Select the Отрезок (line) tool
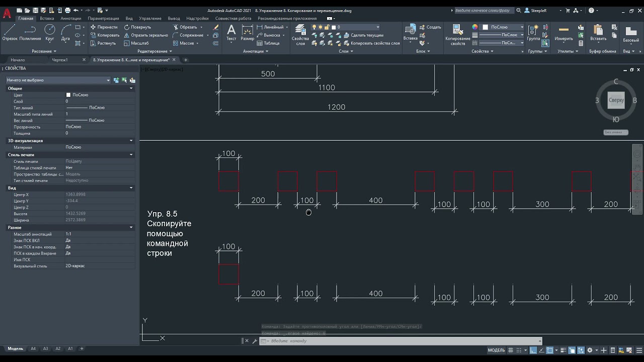This screenshot has height=362, width=644. (x=10, y=32)
